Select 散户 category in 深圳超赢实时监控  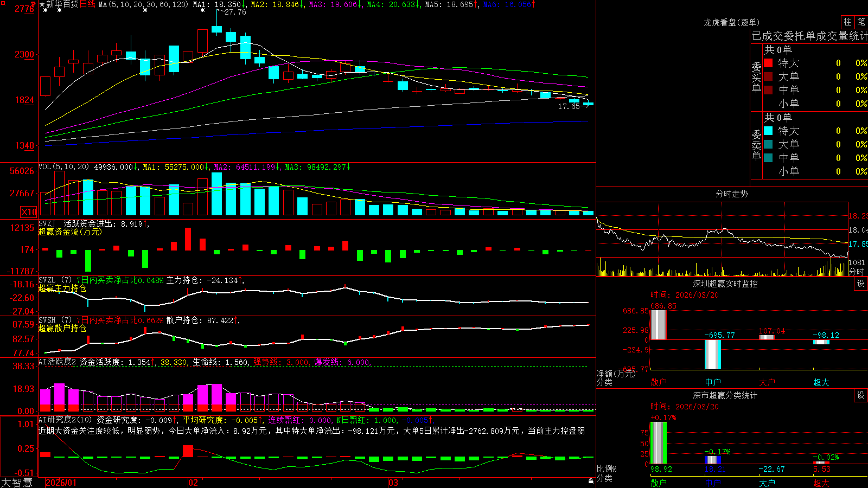(x=659, y=382)
